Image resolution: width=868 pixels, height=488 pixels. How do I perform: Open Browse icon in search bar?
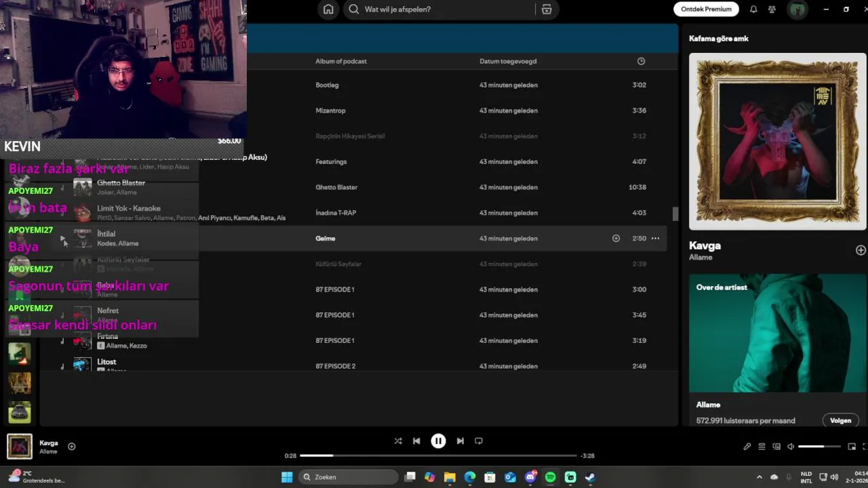point(547,9)
